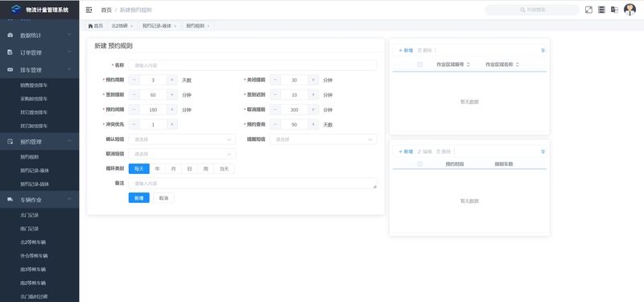Check the select-all box in 预约时段 table
This screenshot has width=644, height=302.
point(419,164)
